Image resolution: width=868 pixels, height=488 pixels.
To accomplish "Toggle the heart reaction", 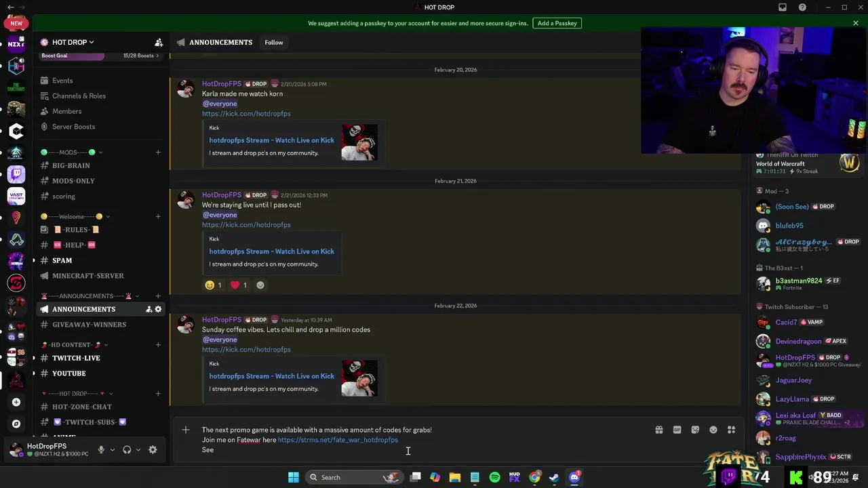I will tap(239, 285).
